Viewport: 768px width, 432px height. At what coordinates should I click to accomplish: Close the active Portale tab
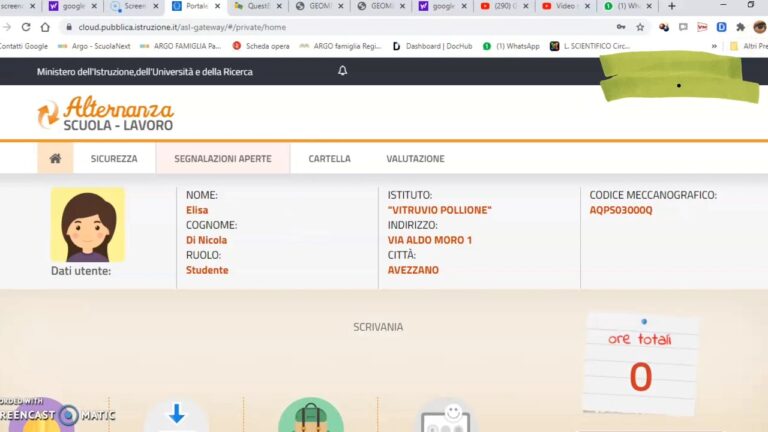pos(217,6)
